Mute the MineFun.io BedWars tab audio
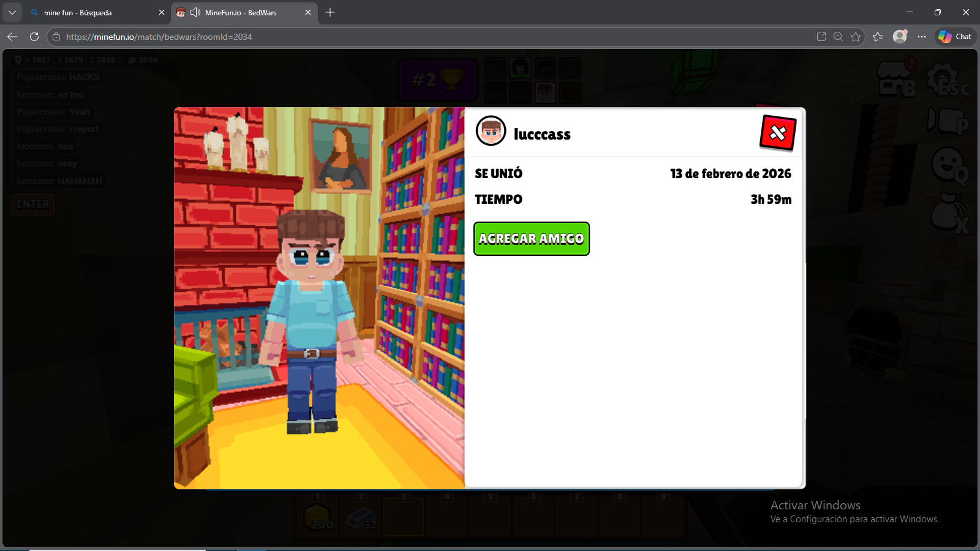980x551 pixels. point(195,12)
